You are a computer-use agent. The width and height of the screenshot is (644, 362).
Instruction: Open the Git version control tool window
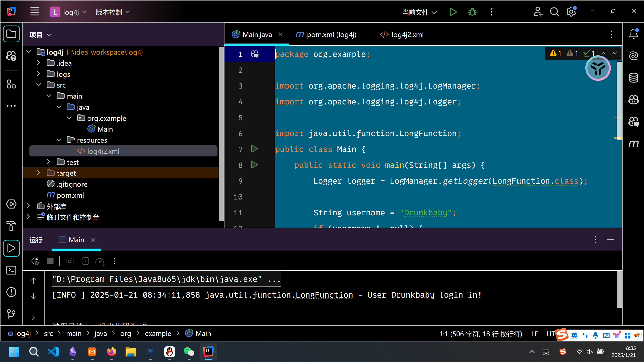point(11,314)
